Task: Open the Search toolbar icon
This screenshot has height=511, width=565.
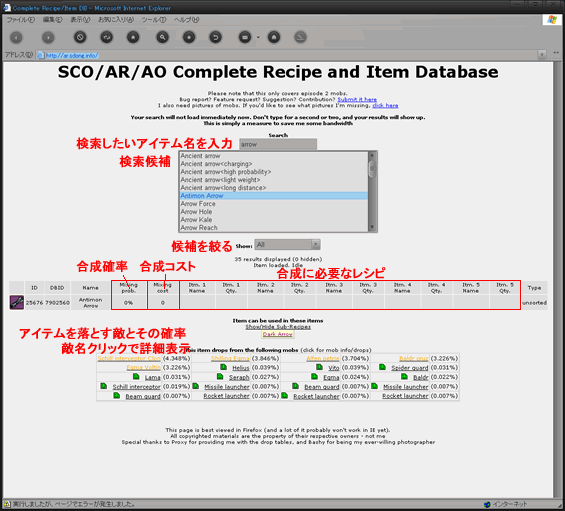Action: click(x=163, y=37)
